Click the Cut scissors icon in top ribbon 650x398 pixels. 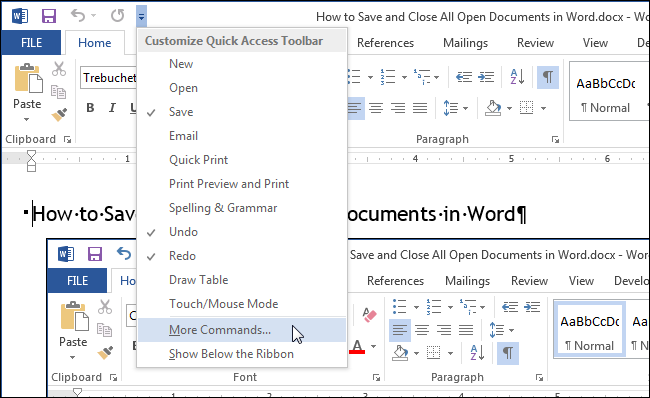tap(59, 69)
